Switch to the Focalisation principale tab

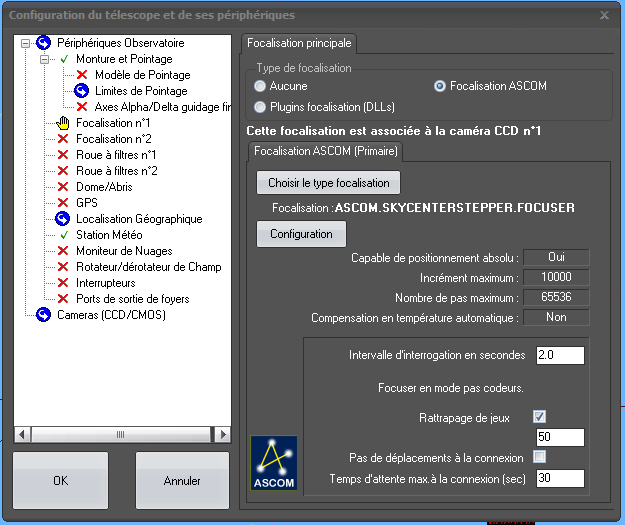299,43
